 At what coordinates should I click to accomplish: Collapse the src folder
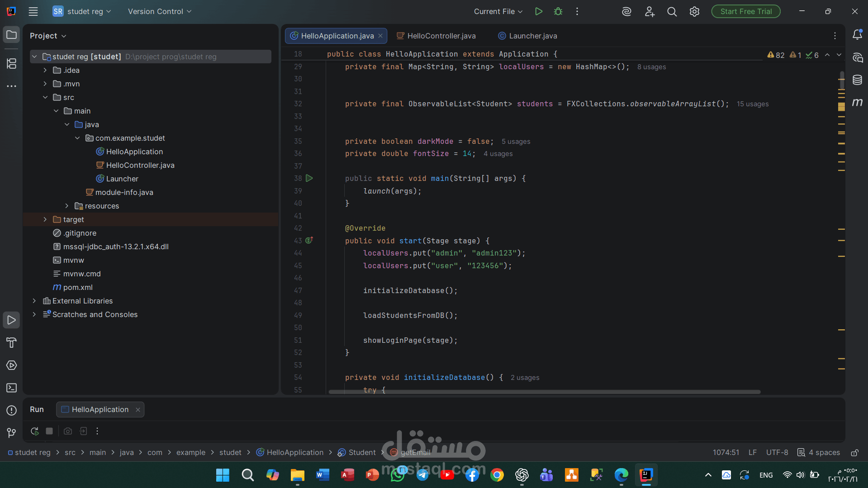pos(45,97)
